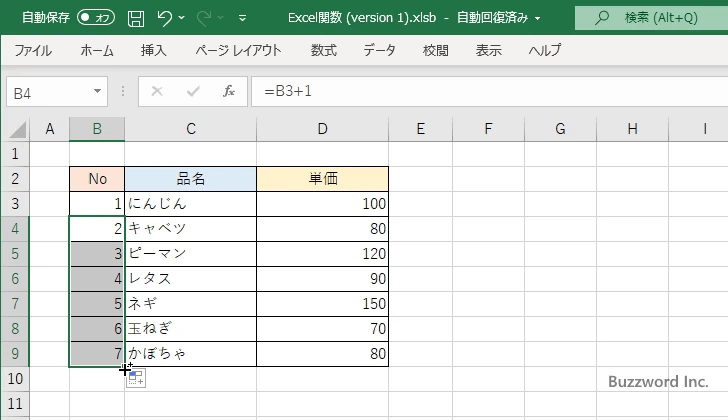Click the レタス cell

(x=190, y=279)
